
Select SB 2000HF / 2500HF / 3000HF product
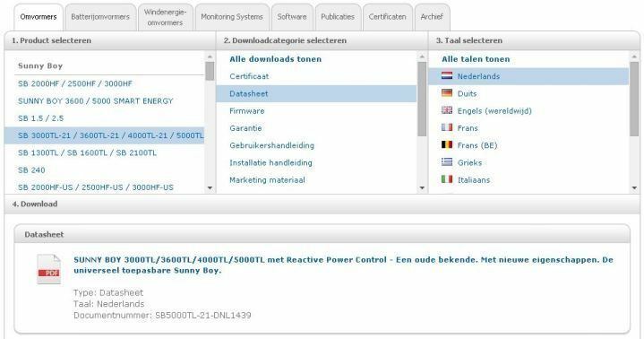click(x=75, y=83)
